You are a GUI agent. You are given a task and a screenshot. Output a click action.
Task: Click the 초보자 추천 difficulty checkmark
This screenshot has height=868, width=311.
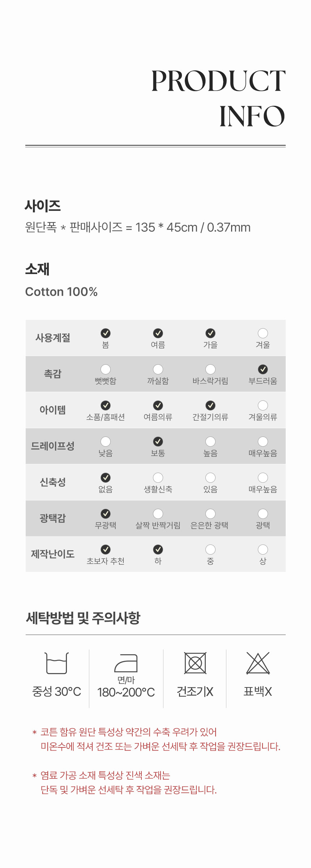tap(106, 549)
